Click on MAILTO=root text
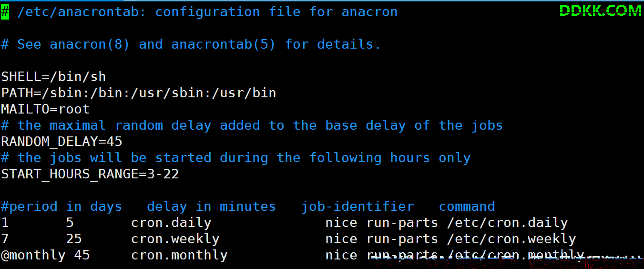644x269 pixels. [45, 109]
